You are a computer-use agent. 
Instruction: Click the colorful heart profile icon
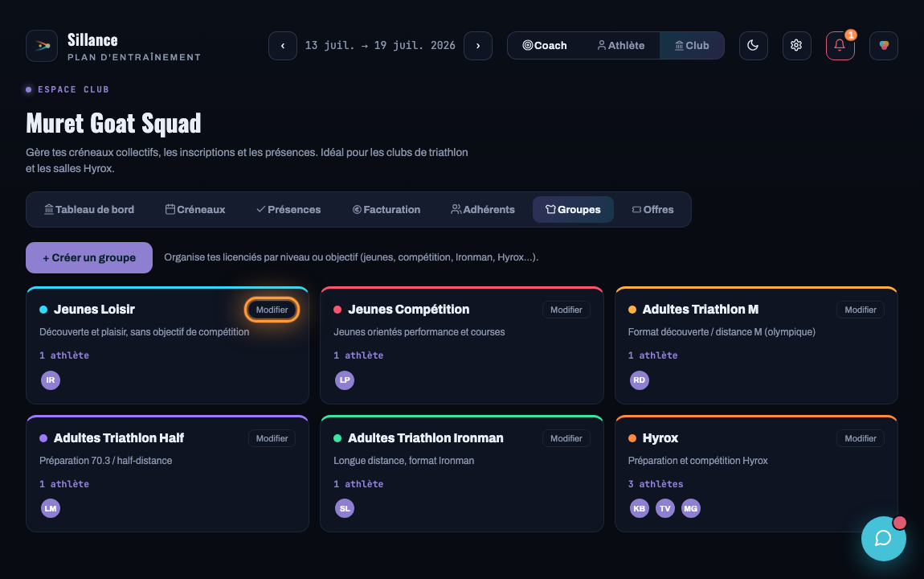click(884, 45)
